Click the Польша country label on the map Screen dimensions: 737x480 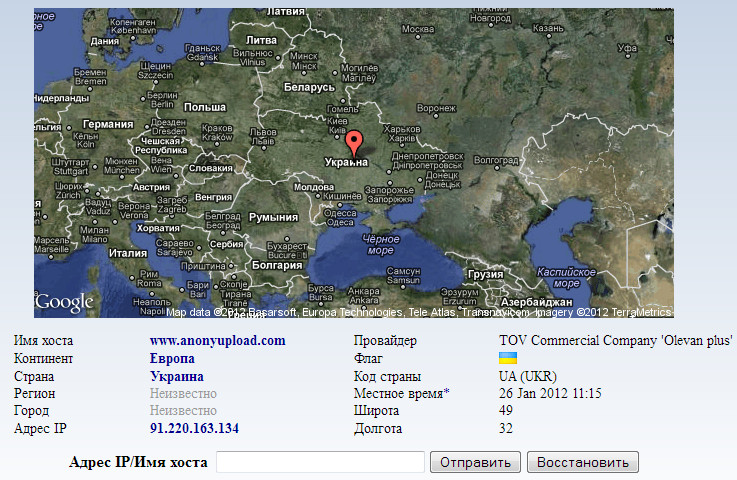pyautogui.click(x=205, y=107)
